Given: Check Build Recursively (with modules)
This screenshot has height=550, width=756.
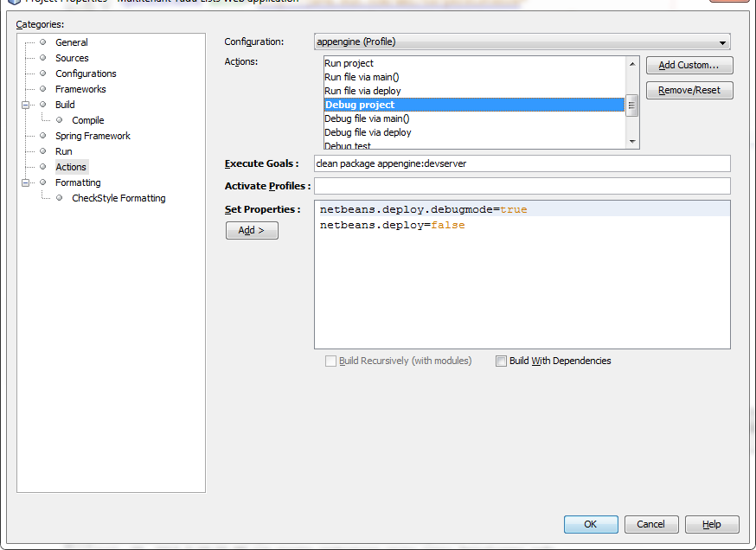Looking at the screenshot, I should click(x=331, y=361).
